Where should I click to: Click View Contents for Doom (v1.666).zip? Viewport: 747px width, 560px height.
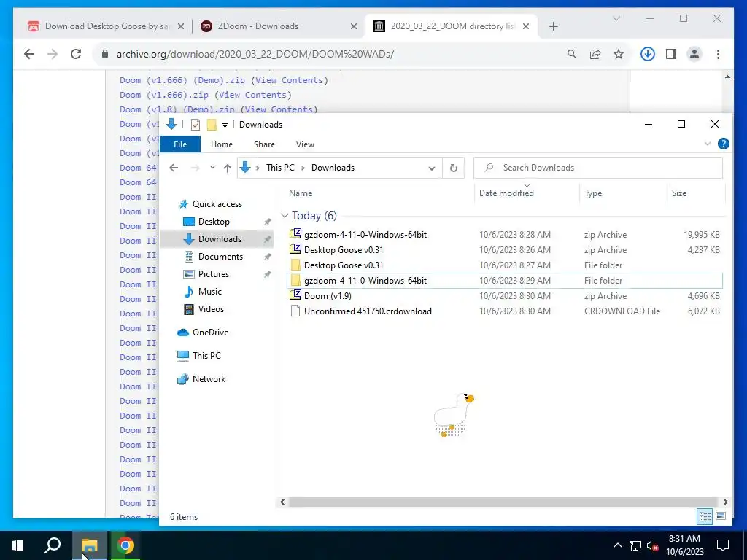coord(255,95)
